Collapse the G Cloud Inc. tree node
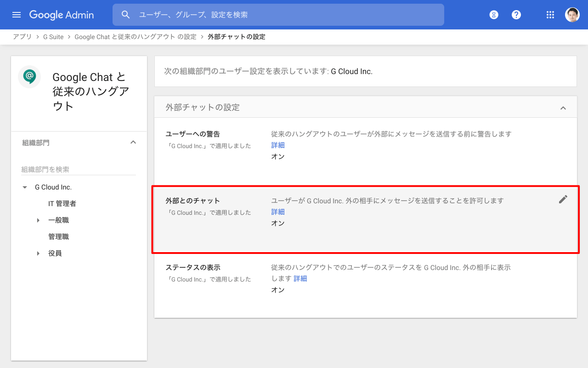The height and width of the screenshot is (368, 588). pyautogui.click(x=25, y=187)
